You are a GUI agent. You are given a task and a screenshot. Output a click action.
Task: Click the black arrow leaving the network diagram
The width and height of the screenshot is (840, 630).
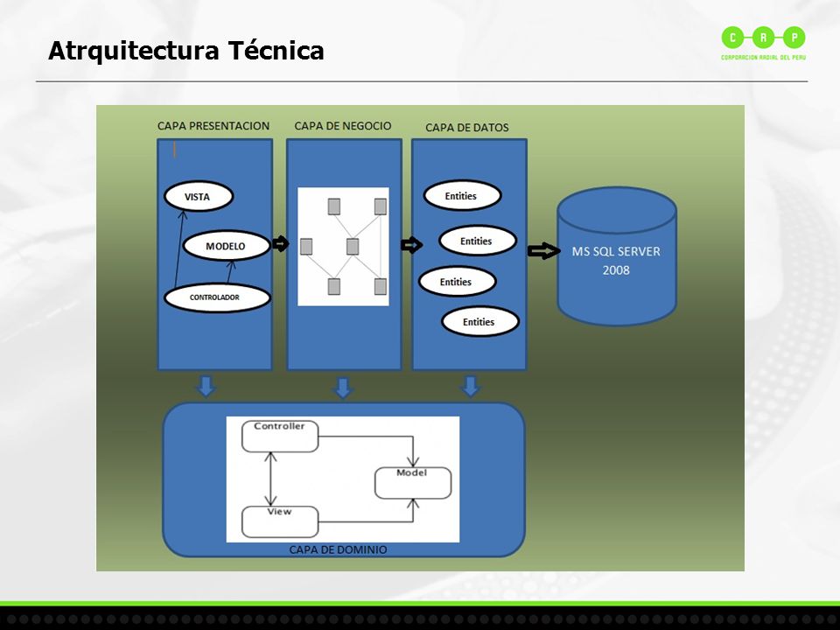coord(411,245)
